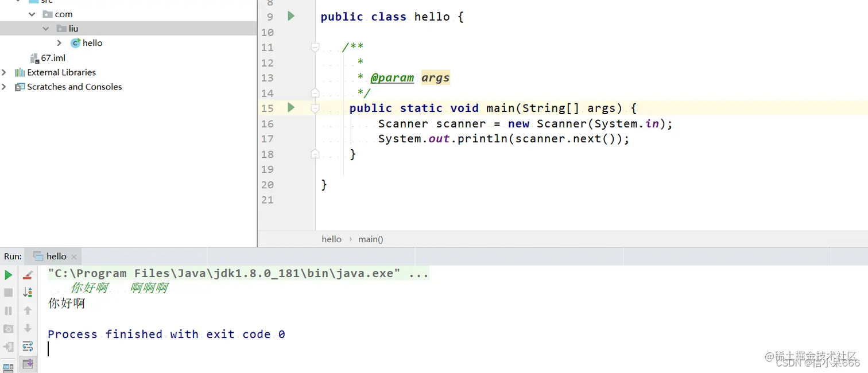This screenshot has width=868, height=373.
Task: Click the layout icon at the bottom of the Run toolbar
Action: [x=8, y=367]
